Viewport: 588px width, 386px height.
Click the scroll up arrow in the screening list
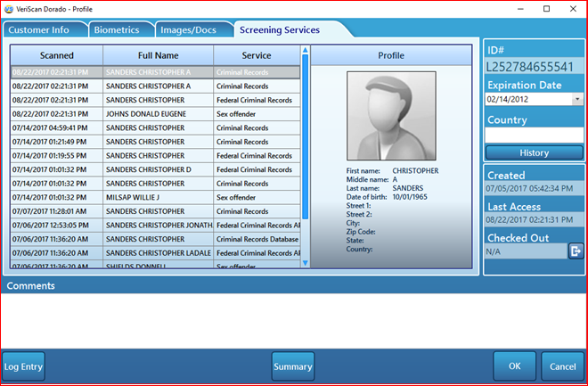click(x=306, y=50)
